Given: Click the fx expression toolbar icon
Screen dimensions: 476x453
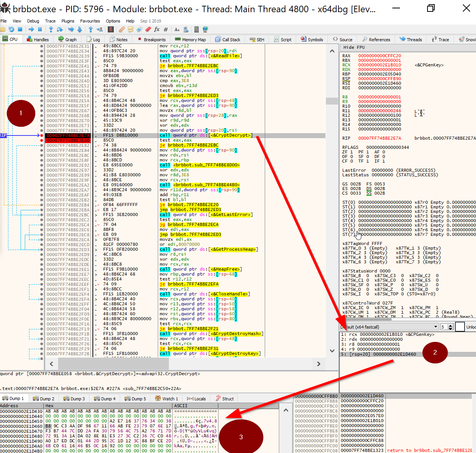Looking at the screenshot, I should point(157,29).
